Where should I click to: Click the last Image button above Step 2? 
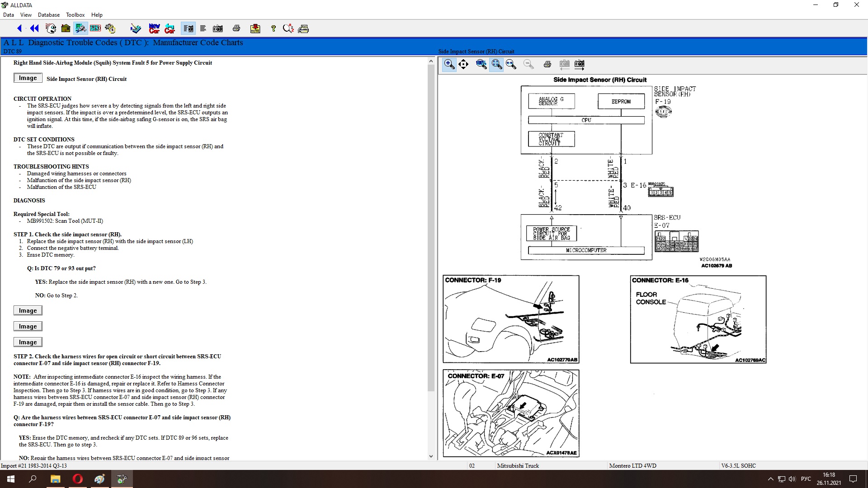click(28, 342)
